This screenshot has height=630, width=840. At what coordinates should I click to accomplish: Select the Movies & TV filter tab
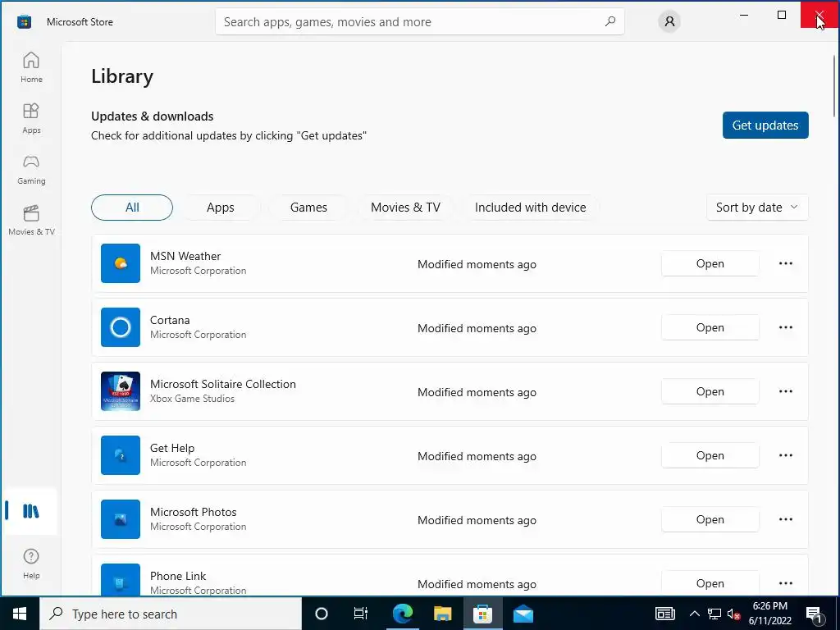click(405, 208)
